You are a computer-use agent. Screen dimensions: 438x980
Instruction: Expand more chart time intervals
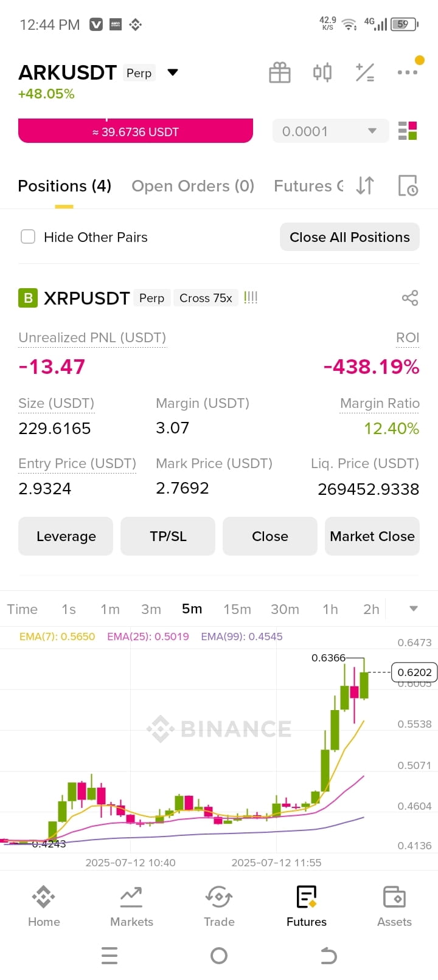point(414,609)
